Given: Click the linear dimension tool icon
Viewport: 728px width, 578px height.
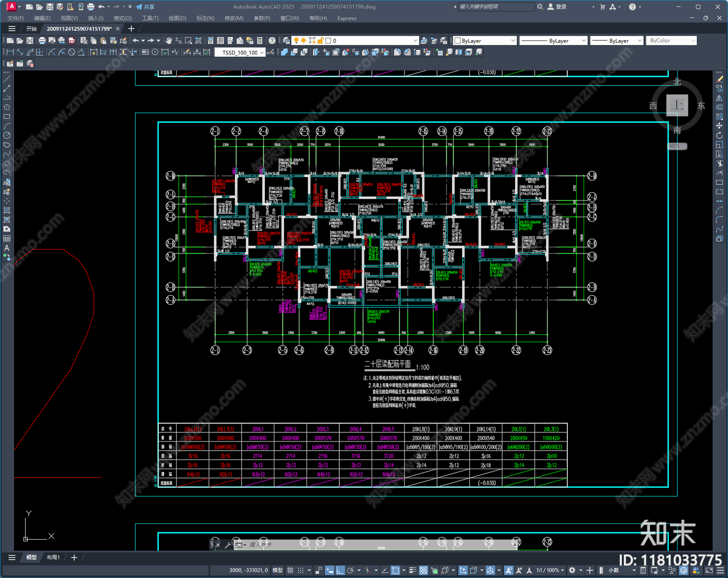Looking at the screenshot, I should [x=10, y=52].
